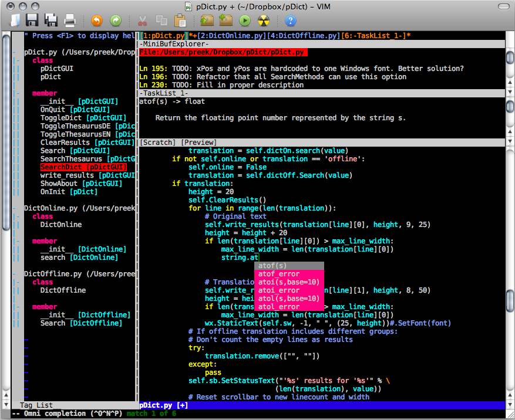Click the Open file toolbar icon
Image resolution: width=515 pixels, height=420 pixels.
coord(14,21)
